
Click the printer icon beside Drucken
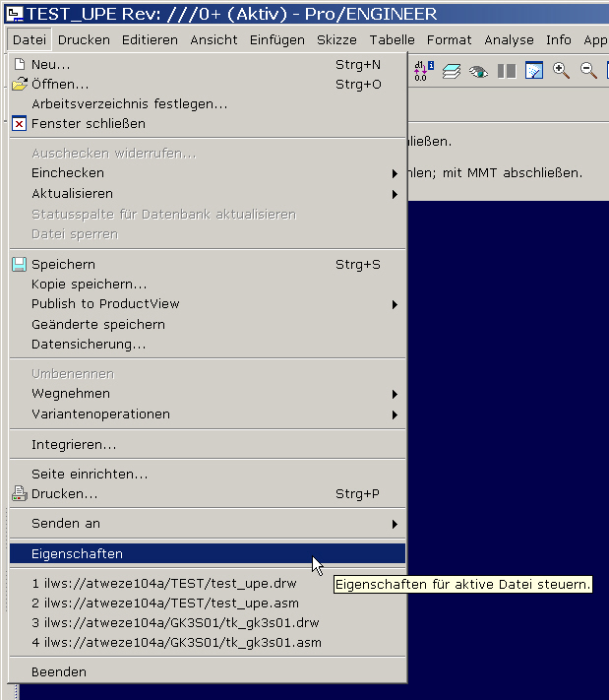(x=19, y=494)
